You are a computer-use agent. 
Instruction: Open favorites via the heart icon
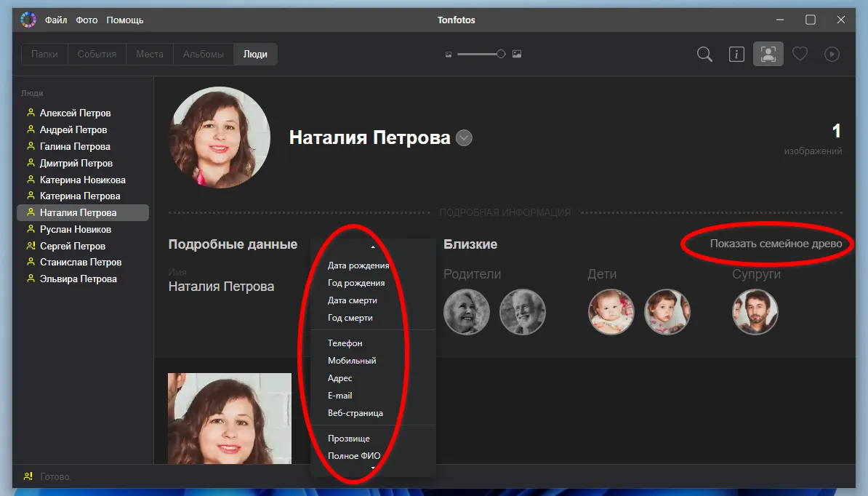[800, 54]
